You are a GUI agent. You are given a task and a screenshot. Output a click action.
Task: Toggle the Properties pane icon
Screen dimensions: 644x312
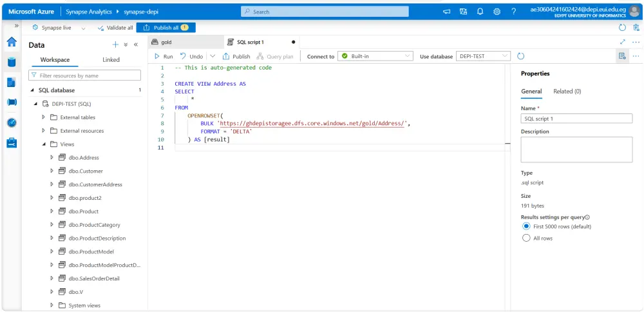click(x=622, y=56)
